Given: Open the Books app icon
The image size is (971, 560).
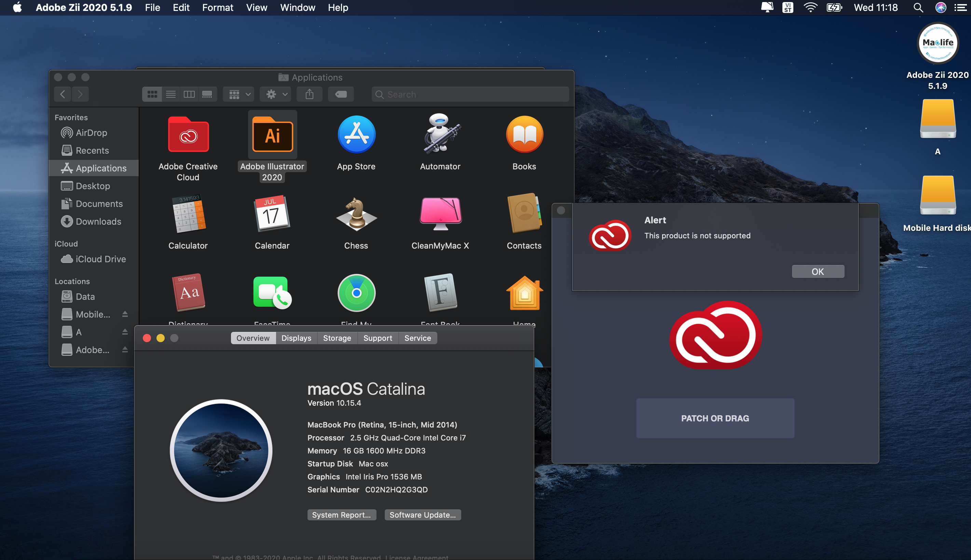Looking at the screenshot, I should (524, 135).
